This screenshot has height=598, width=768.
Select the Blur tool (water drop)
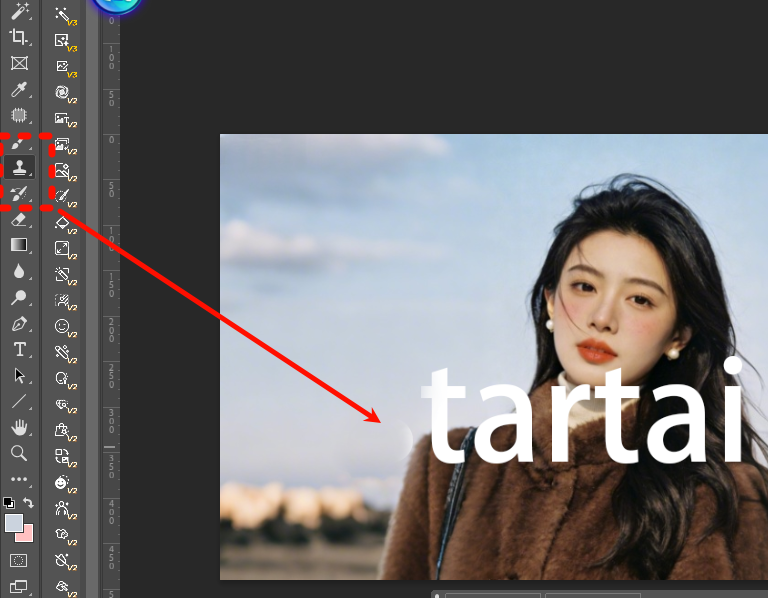tap(19, 271)
